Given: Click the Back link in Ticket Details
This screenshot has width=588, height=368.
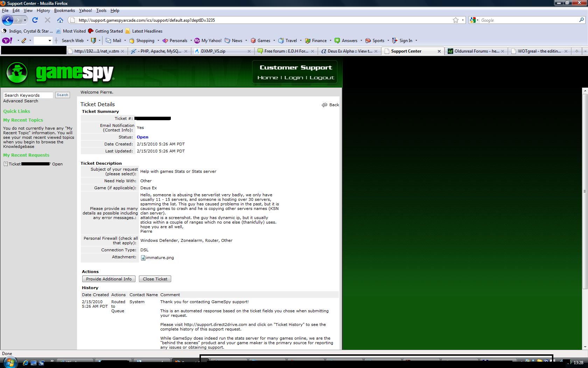Looking at the screenshot, I should pos(334,105).
